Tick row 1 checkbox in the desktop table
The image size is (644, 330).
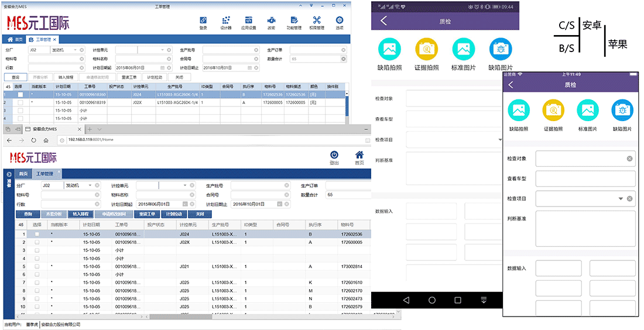[20, 94]
